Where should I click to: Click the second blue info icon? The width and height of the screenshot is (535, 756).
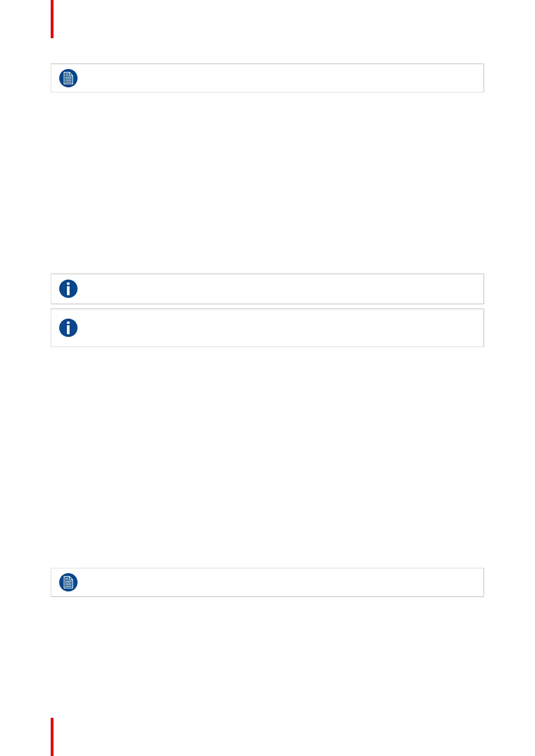(x=68, y=328)
